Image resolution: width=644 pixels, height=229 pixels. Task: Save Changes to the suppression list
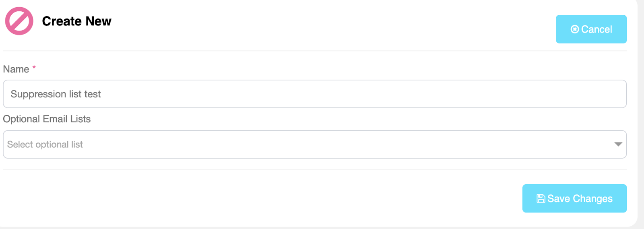point(574,198)
